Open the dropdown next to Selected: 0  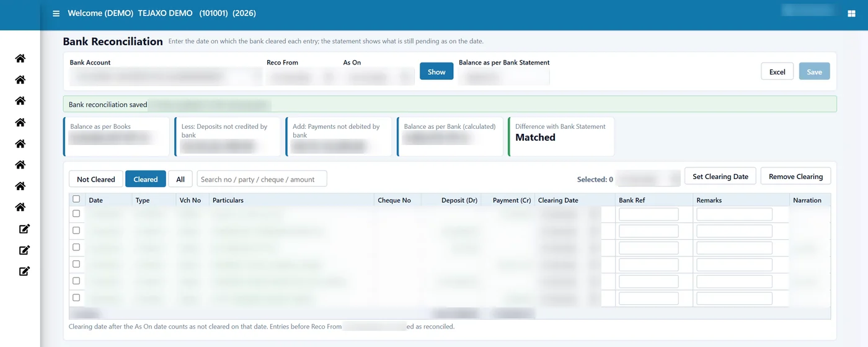point(648,179)
